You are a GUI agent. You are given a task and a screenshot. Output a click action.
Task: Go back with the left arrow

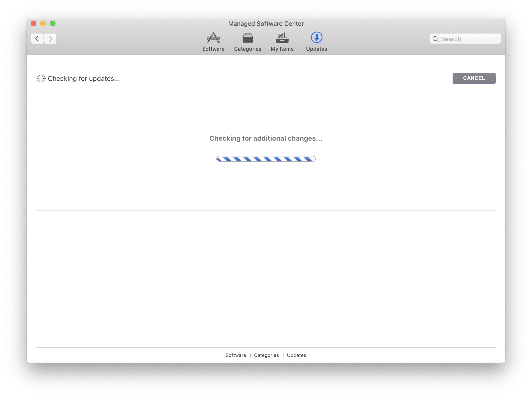(37, 39)
